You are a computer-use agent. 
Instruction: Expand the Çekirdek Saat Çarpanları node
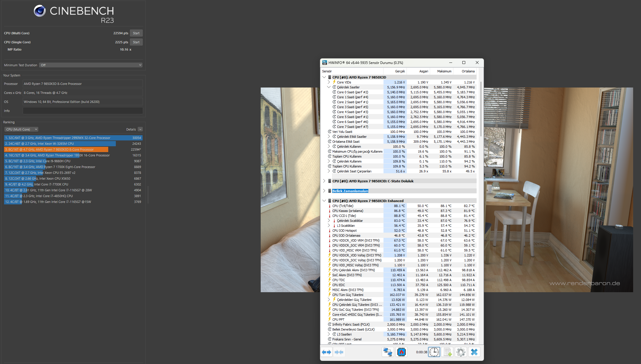point(329,171)
